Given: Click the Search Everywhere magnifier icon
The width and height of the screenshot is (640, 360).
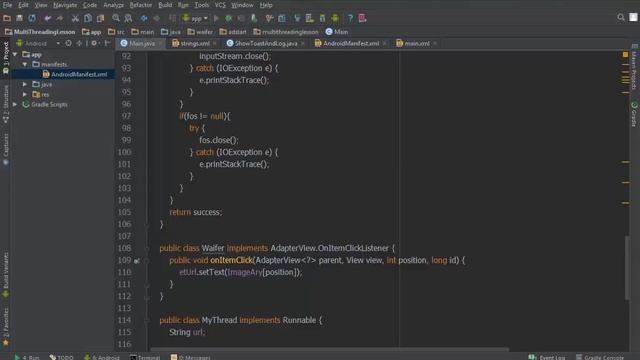Looking at the screenshot, I should (x=621, y=17).
